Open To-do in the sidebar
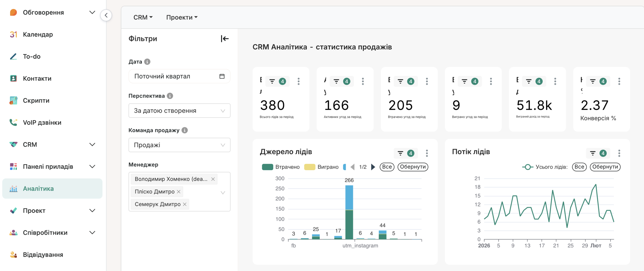The width and height of the screenshot is (644, 271). tap(52, 56)
